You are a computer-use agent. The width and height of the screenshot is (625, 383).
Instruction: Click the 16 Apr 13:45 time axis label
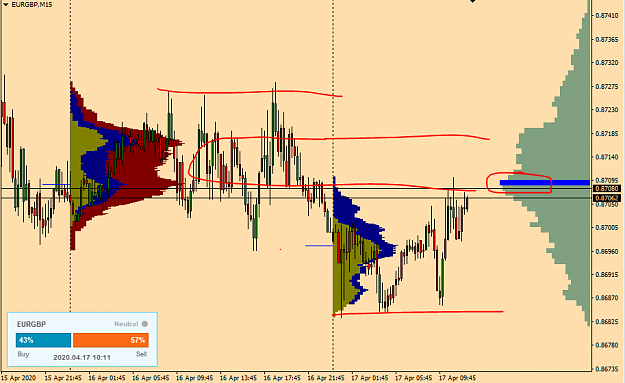[238, 378]
